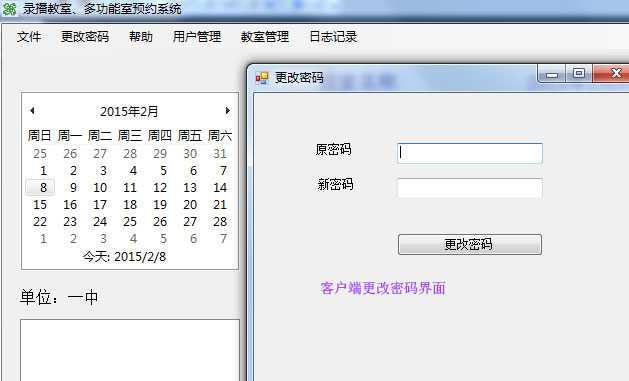Click the 更改密码 submit button
The width and height of the screenshot is (629, 381).
click(x=470, y=244)
